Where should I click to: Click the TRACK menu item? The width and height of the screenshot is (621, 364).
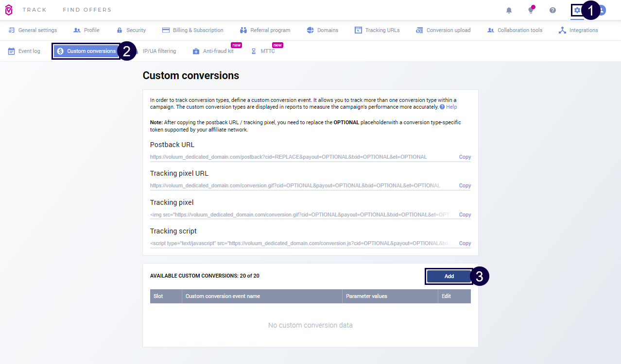(x=34, y=10)
